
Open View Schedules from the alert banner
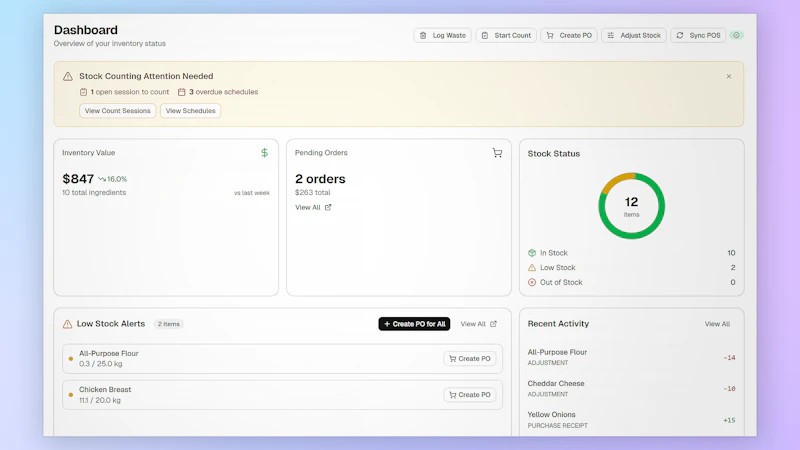tap(190, 111)
